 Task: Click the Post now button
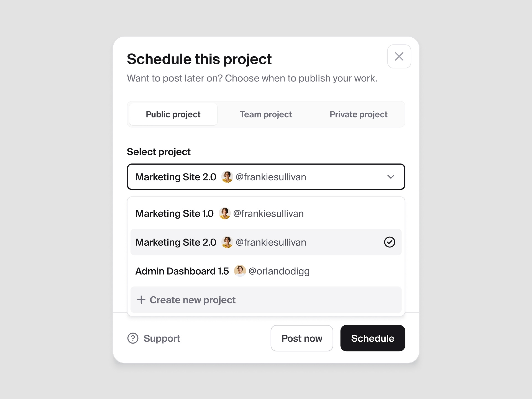pos(302,338)
